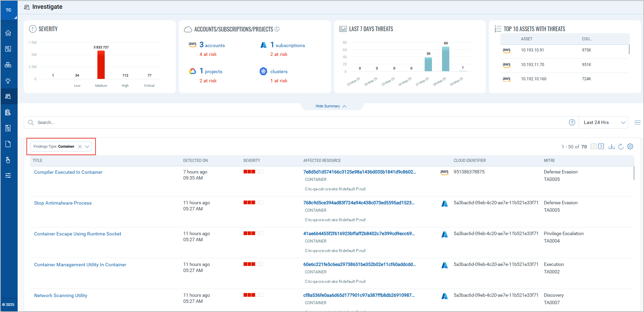Refresh the findings table
The height and width of the screenshot is (312, 644).
click(x=621, y=146)
